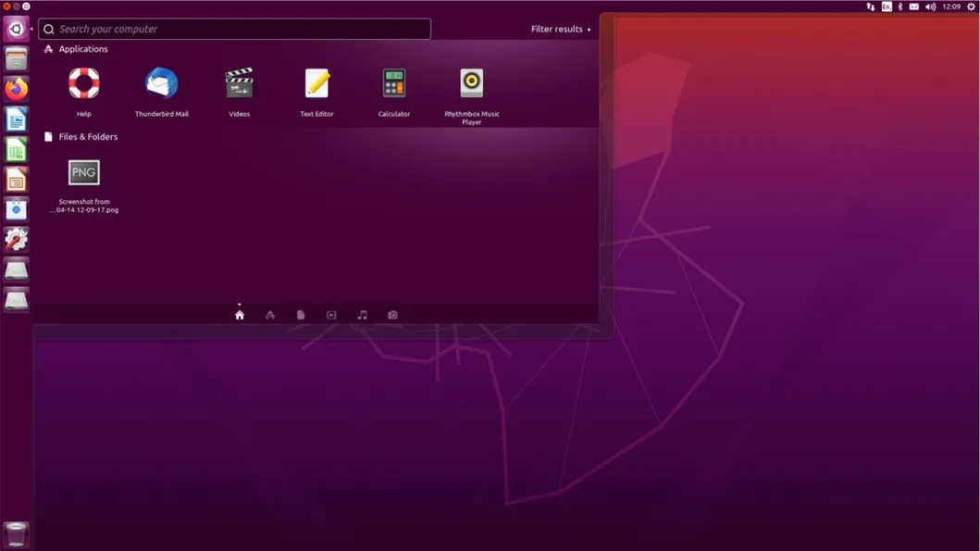Open the Videos lens tab
Screen dimensions: 980x551
coord(330,315)
